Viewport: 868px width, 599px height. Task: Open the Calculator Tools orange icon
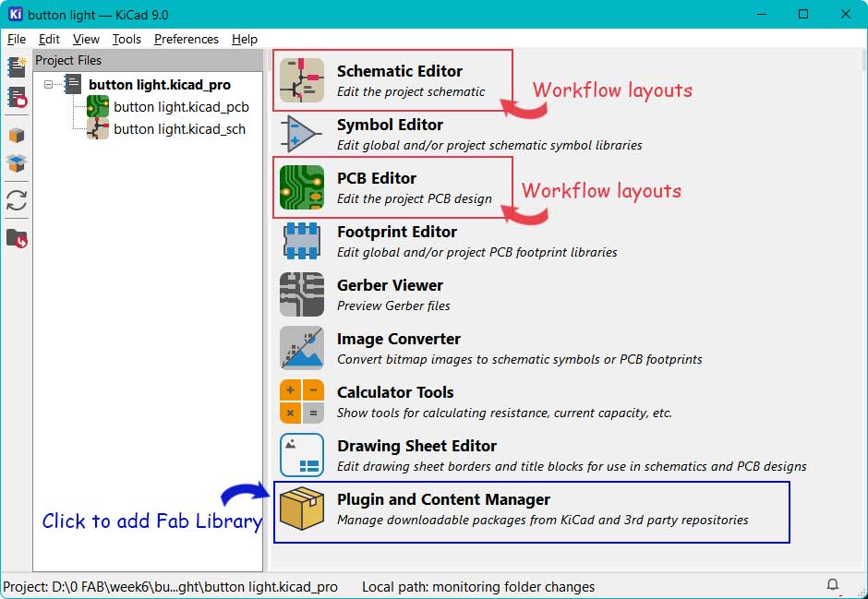pos(302,402)
